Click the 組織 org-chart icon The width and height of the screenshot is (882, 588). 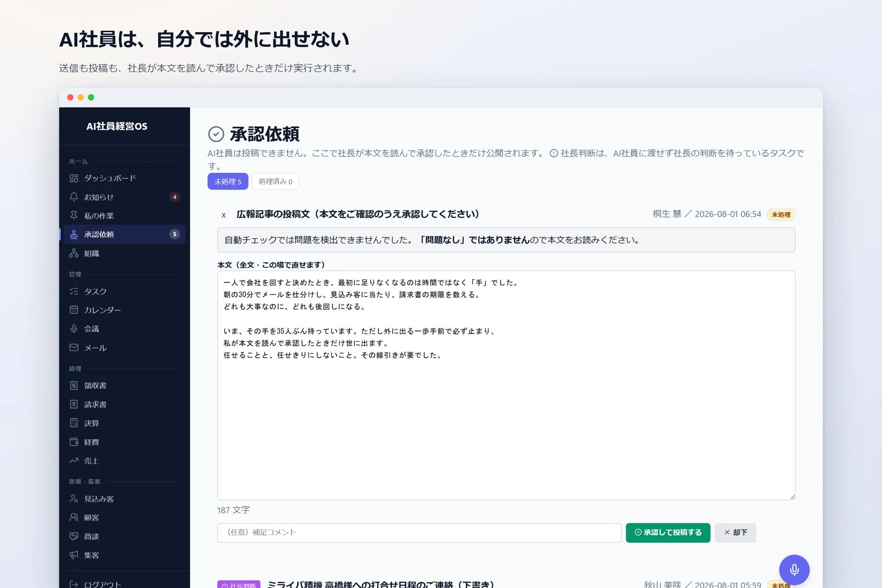[x=74, y=253]
